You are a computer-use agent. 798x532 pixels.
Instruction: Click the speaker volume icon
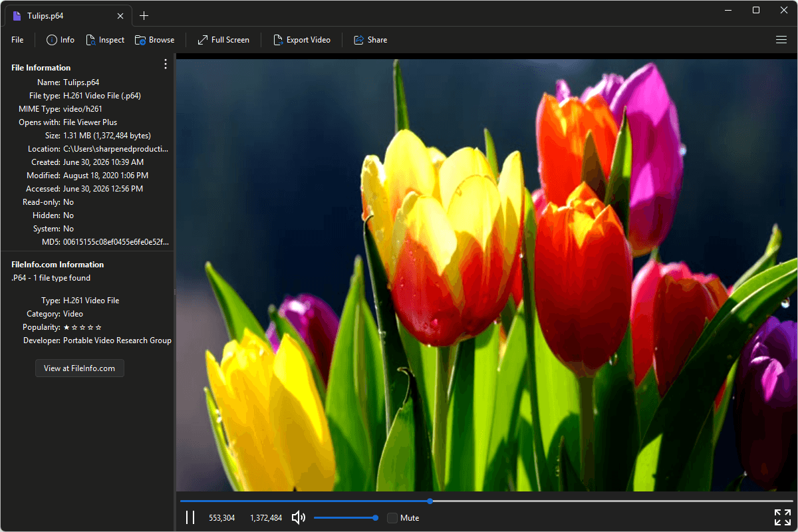(x=299, y=517)
